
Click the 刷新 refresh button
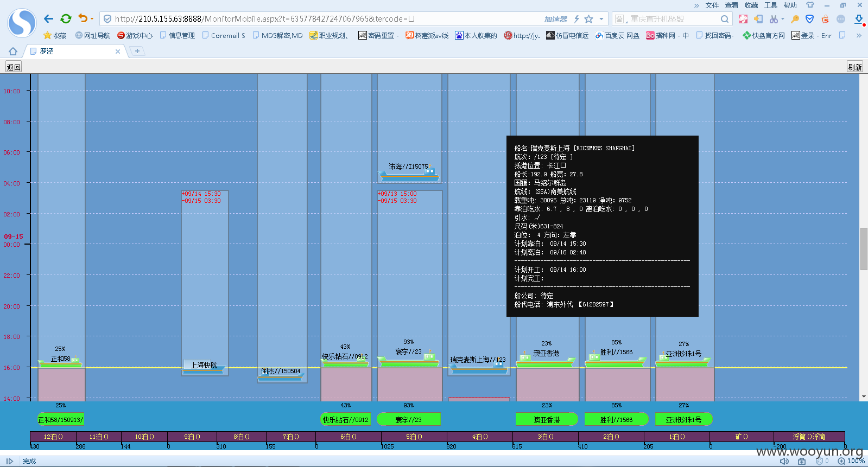click(x=855, y=67)
